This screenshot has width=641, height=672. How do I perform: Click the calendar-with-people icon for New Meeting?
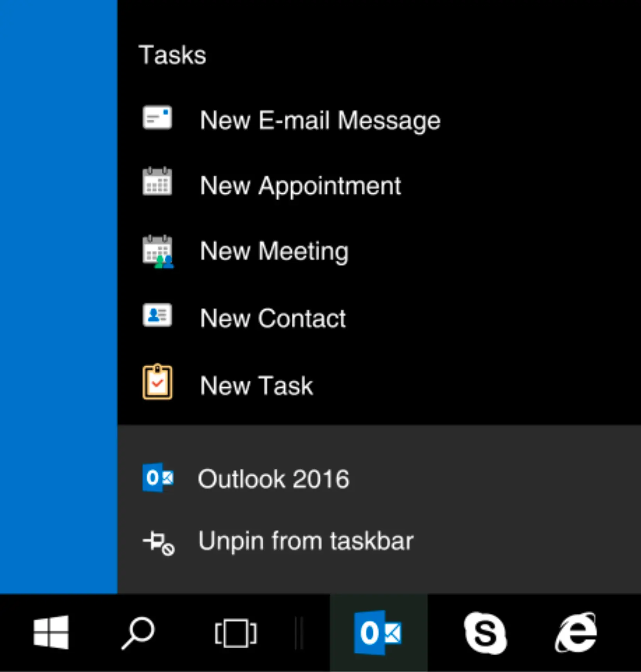pyautogui.click(x=158, y=252)
